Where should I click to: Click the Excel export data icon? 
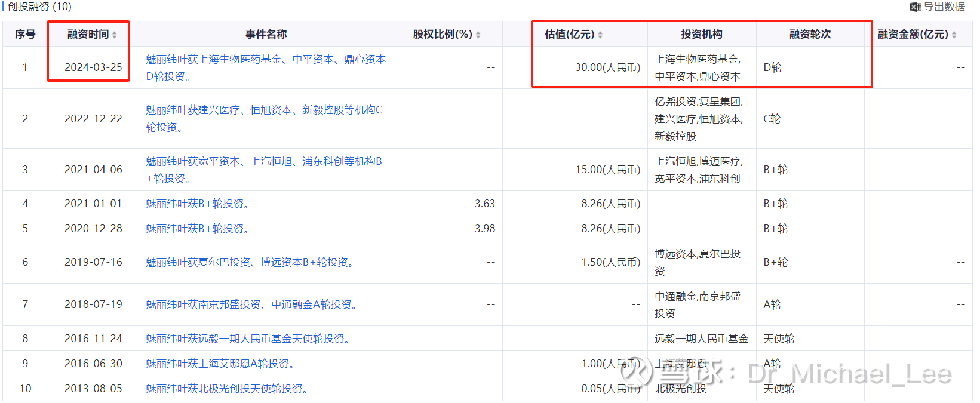tap(916, 7)
